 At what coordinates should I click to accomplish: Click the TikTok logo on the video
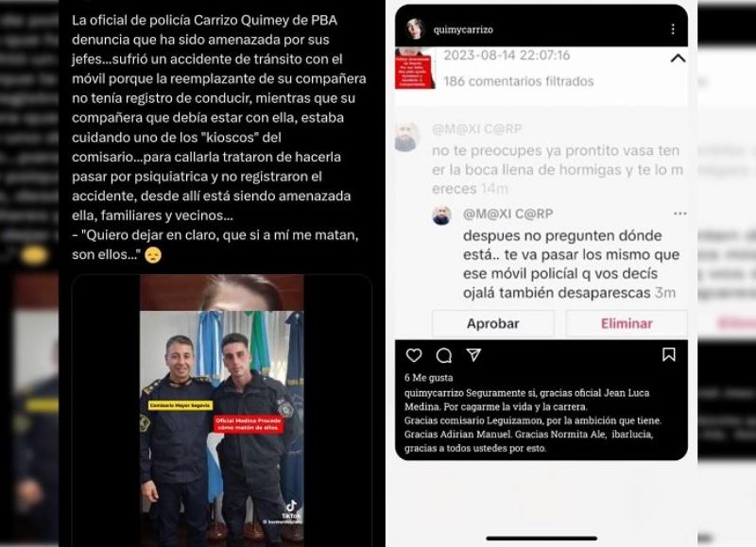[x=291, y=506]
